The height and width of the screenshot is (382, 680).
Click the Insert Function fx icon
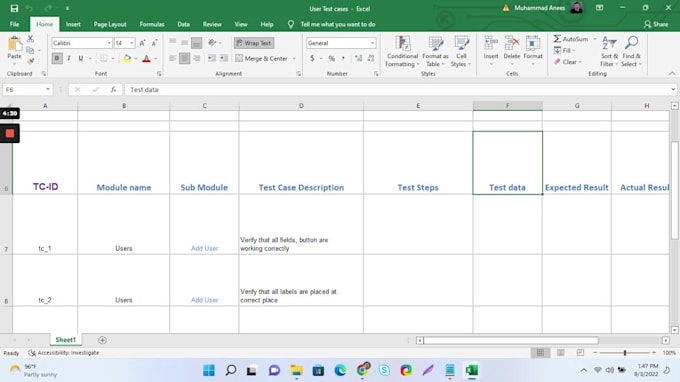113,89
